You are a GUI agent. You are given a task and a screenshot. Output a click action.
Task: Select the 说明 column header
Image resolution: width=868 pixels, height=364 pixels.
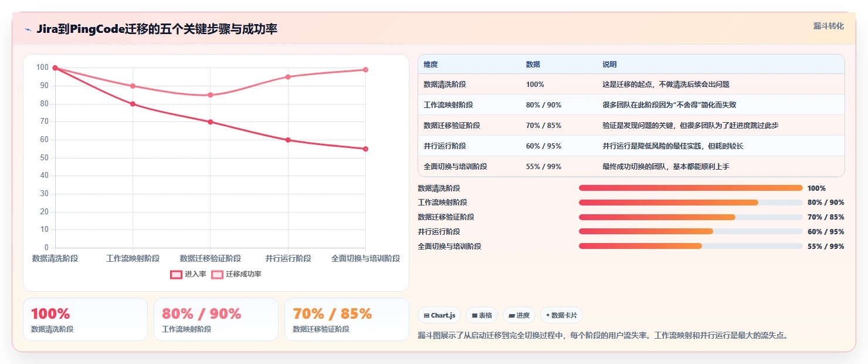point(609,65)
